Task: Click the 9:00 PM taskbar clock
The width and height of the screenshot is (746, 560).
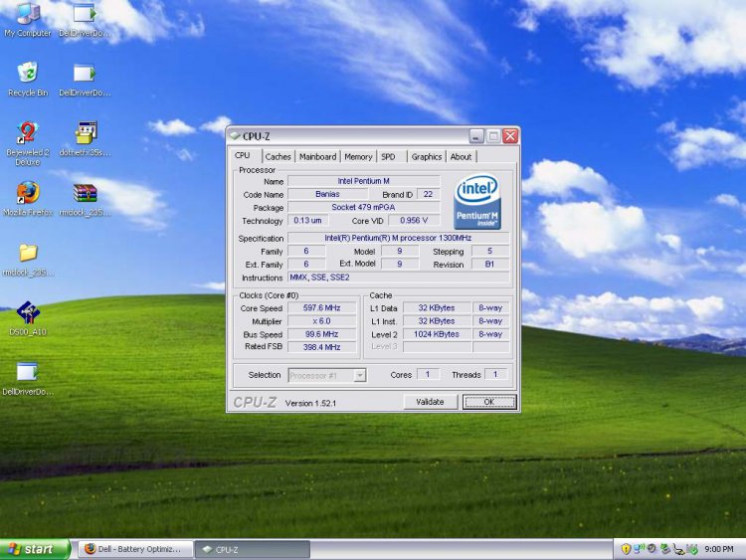Action: point(719,549)
